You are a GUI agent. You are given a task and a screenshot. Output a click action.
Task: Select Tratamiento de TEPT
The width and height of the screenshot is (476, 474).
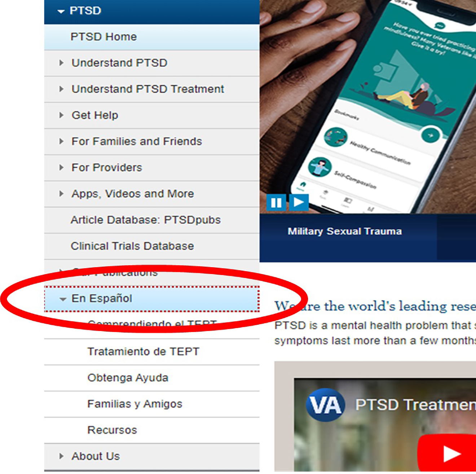pyautogui.click(x=152, y=351)
